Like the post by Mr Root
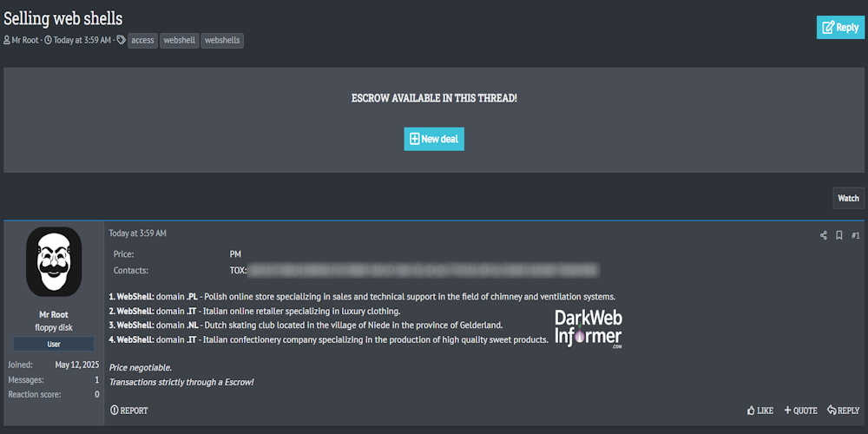This screenshot has height=434, width=868. click(760, 411)
